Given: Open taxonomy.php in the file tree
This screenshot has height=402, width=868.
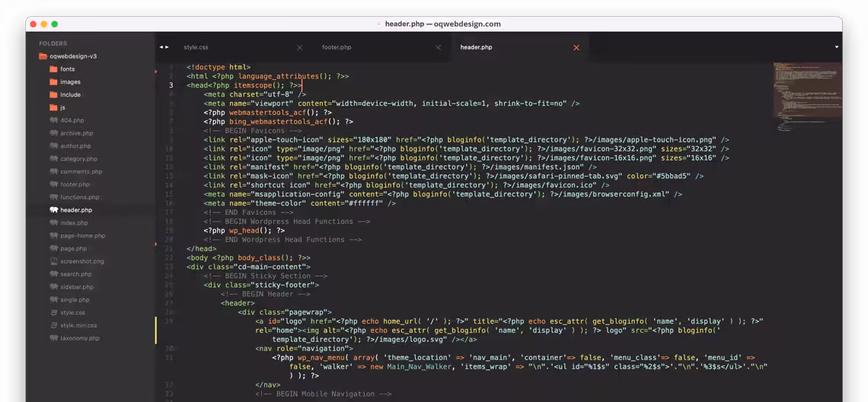Looking at the screenshot, I should 80,338.
